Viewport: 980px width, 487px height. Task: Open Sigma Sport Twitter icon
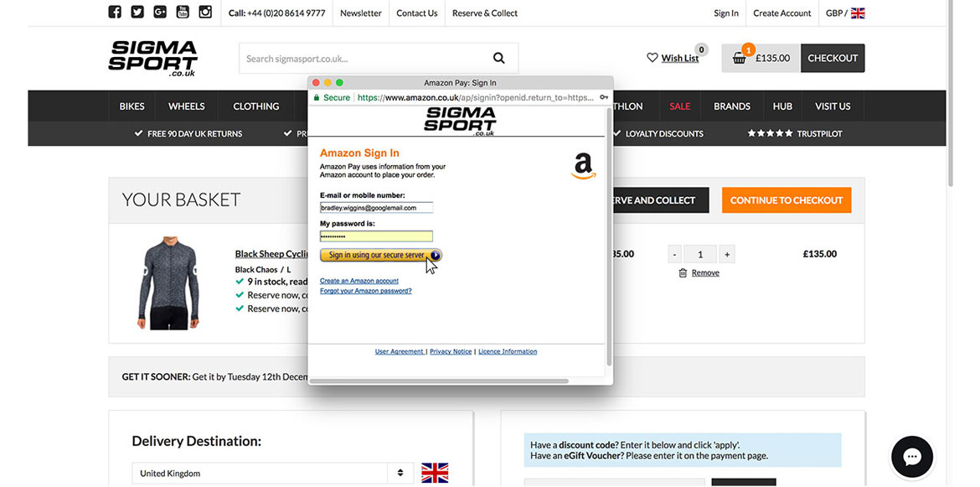[x=137, y=12]
